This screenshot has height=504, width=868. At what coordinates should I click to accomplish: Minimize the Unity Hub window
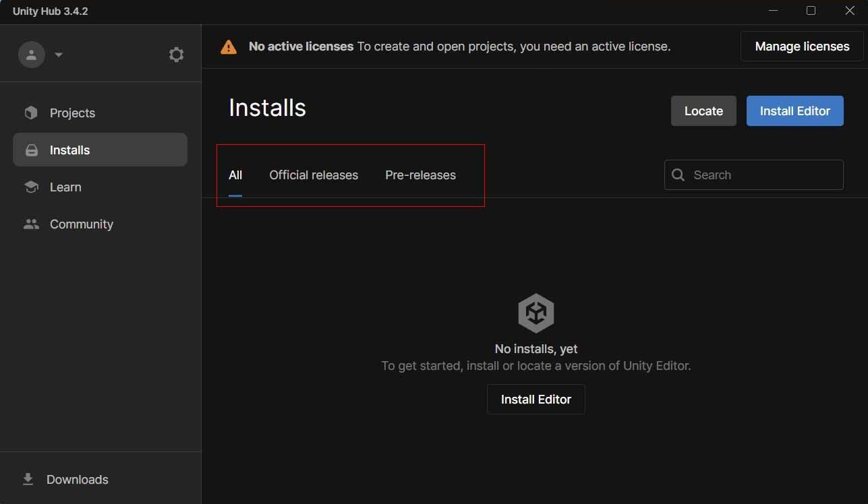772,11
